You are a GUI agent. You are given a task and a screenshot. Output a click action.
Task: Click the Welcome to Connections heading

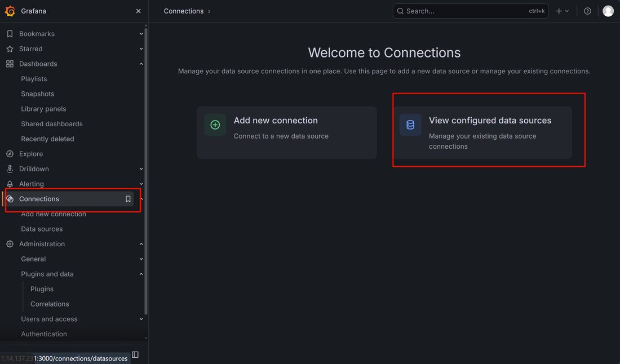[x=384, y=52]
